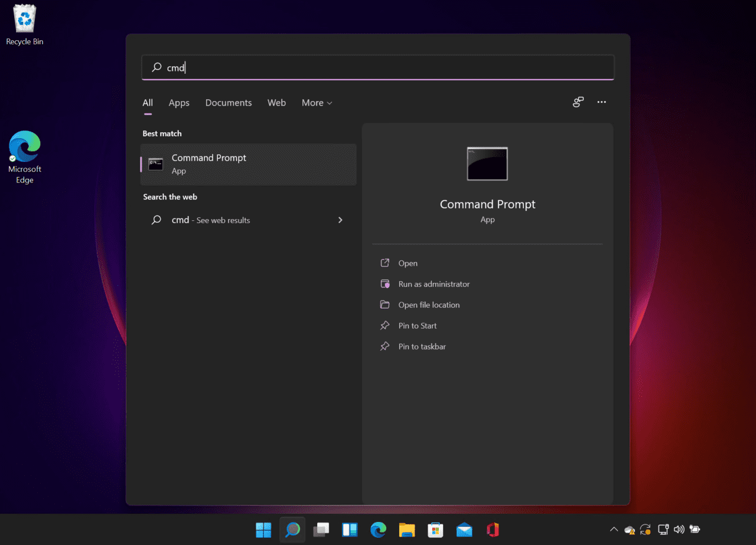Expand the More filter dropdown
Screen dimensions: 756x545
click(x=317, y=103)
